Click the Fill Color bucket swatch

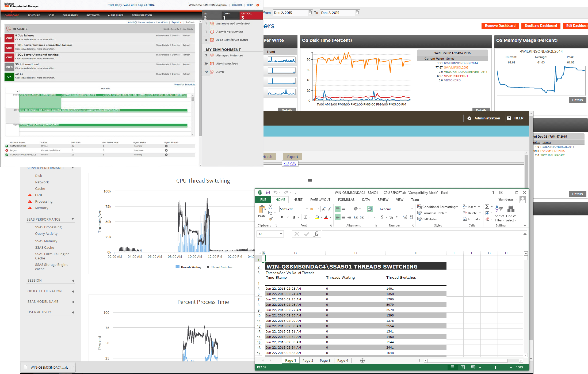pos(317,217)
